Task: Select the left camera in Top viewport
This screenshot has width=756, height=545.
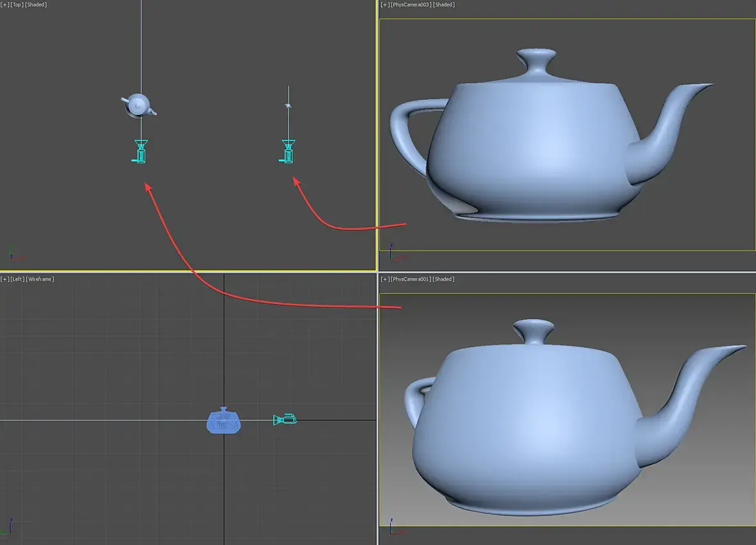Action: coord(140,152)
